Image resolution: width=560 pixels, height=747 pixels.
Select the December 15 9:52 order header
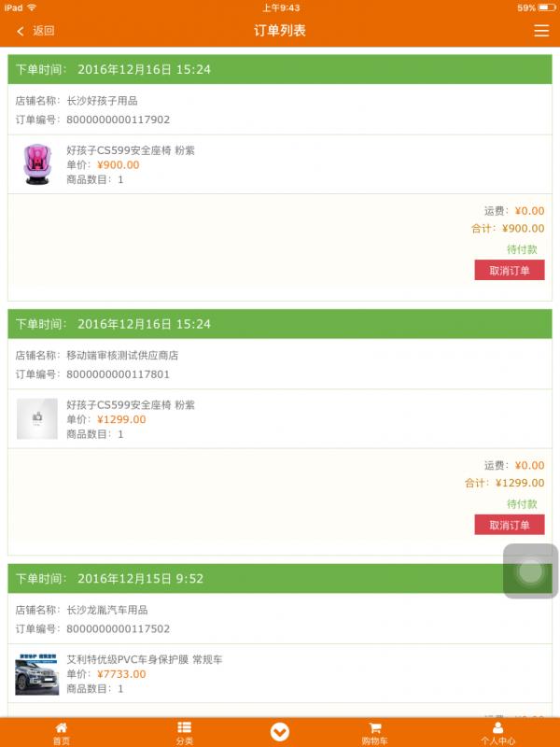280,579
